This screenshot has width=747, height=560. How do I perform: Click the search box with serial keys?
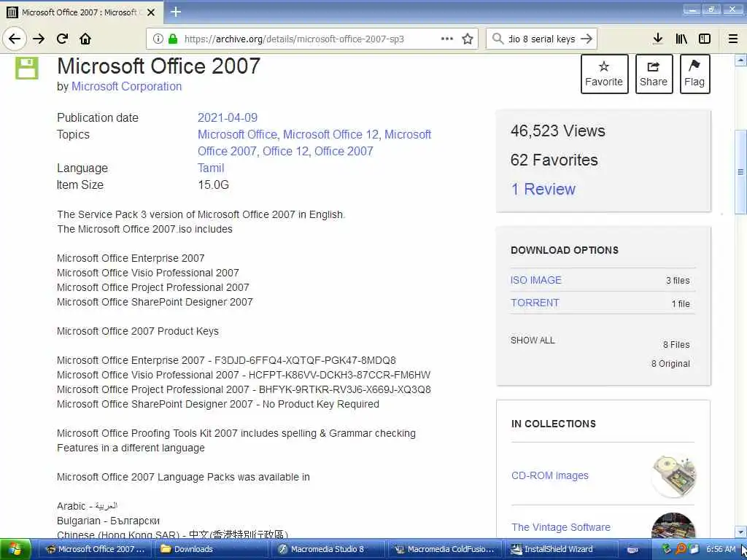coord(542,39)
